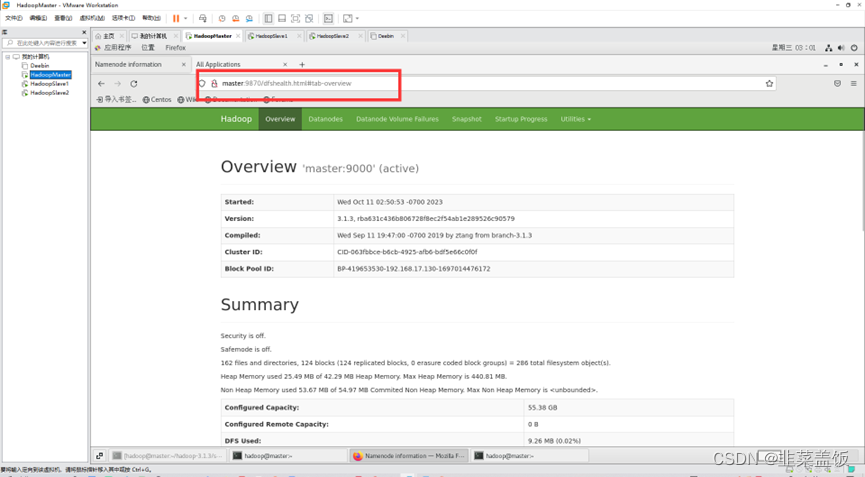This screenshot has width=865, height=477.
Task: Open the 查看 menu
Action: pos(63,18)
